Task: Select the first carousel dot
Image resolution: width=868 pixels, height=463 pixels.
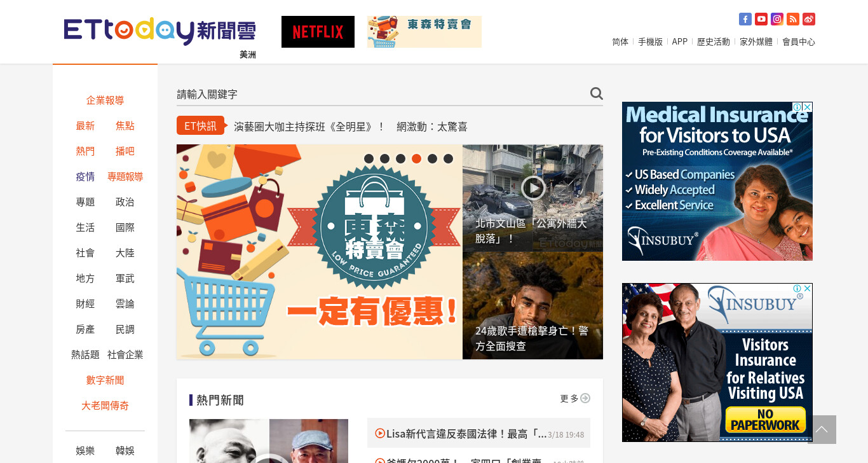Action: coord(369,158)
